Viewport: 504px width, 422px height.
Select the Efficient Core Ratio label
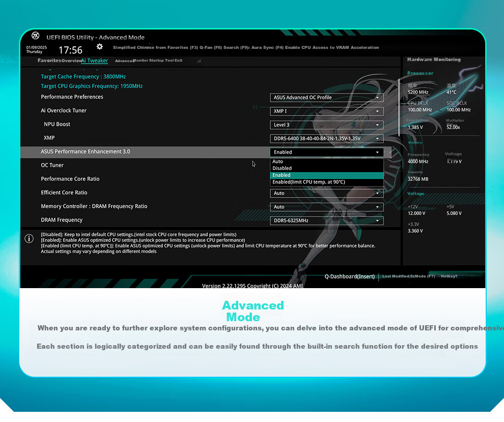64,192
